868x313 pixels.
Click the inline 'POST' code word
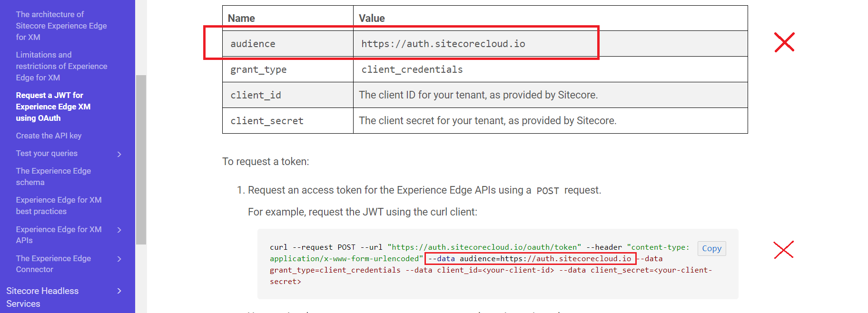tap(548, 191)
